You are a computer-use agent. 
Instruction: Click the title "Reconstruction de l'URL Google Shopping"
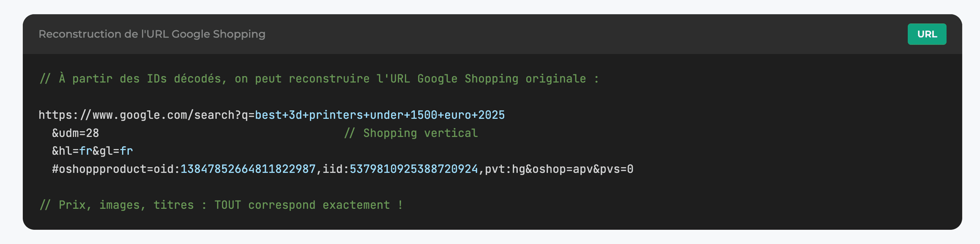pos(152,34)
